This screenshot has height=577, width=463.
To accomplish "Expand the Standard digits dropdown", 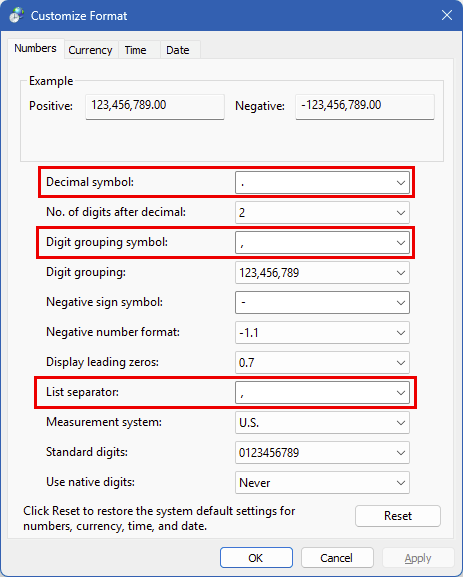I will point(322,453).
